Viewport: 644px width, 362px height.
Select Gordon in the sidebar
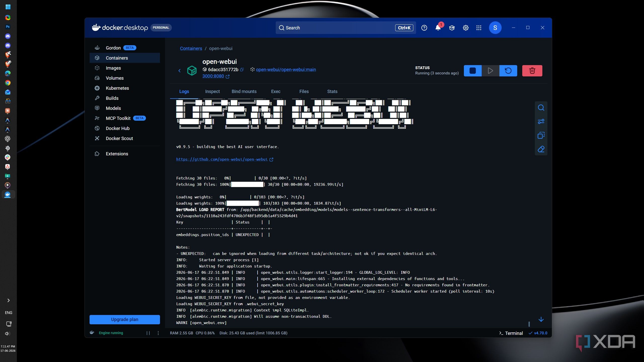[125, 48]
